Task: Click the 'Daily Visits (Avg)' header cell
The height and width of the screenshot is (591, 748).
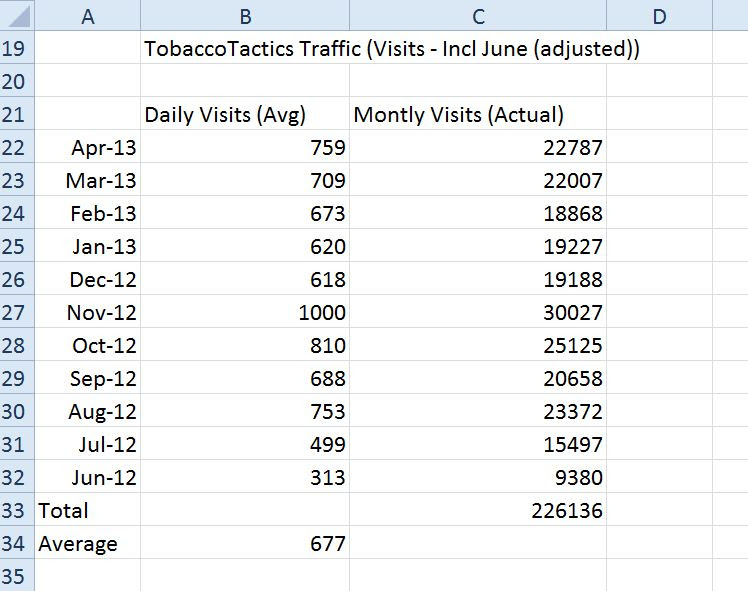Action: (245, 114)
